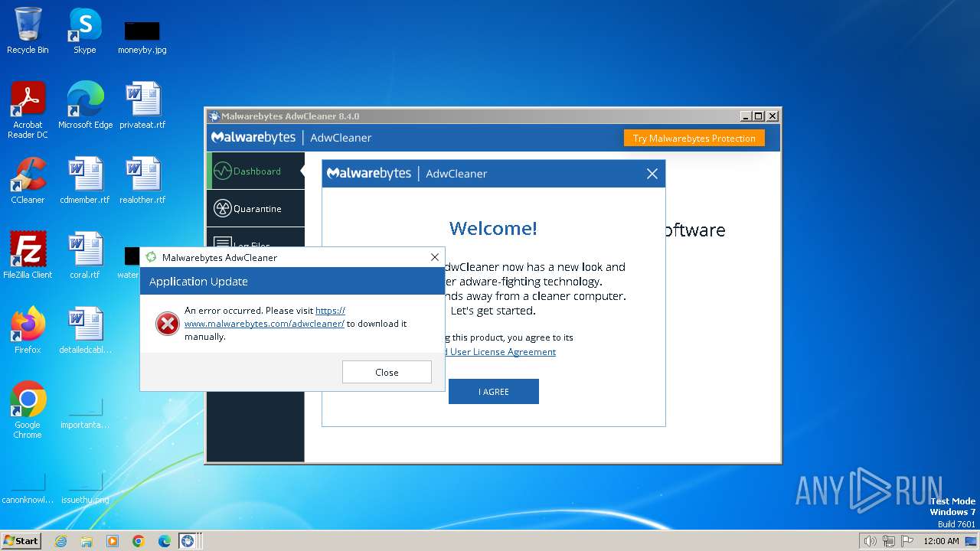
Task: Click the Application Update dialog heading
Action: (198, 282)
